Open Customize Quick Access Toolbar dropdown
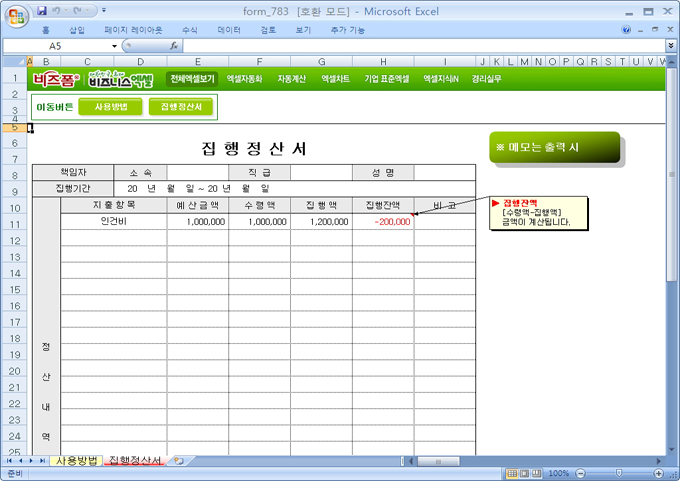This screenshot has height=481, width=680. (105, 10)
